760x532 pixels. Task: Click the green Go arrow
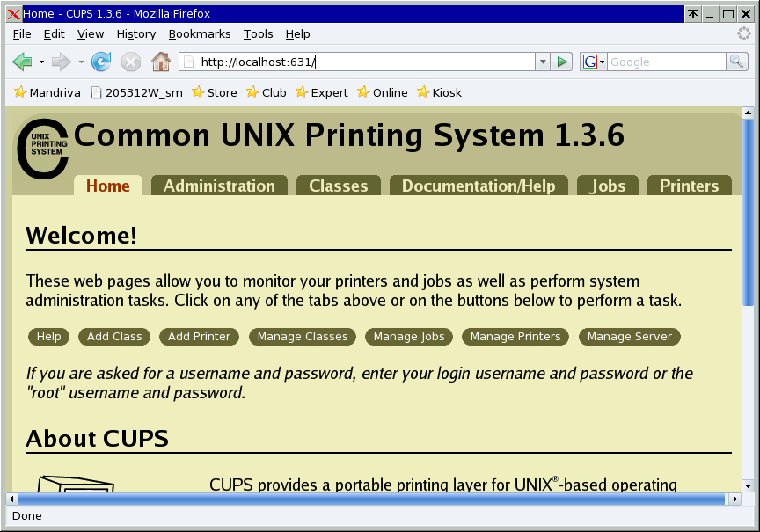(562, 62)
